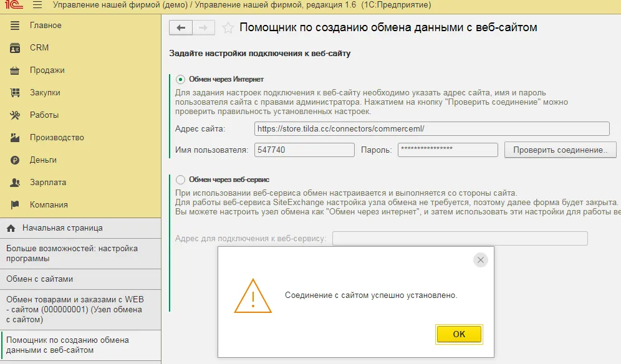Select Обмен через Интернет radio button

tap(180, 79)
